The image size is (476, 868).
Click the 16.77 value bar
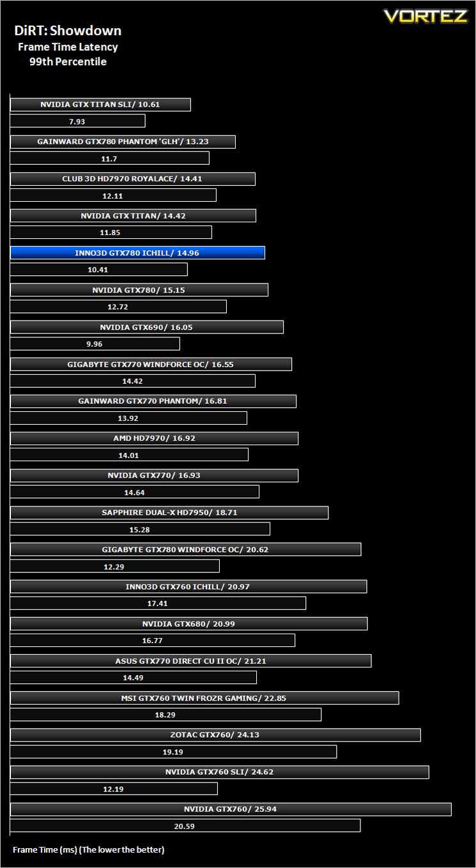(x=153, y=640)
